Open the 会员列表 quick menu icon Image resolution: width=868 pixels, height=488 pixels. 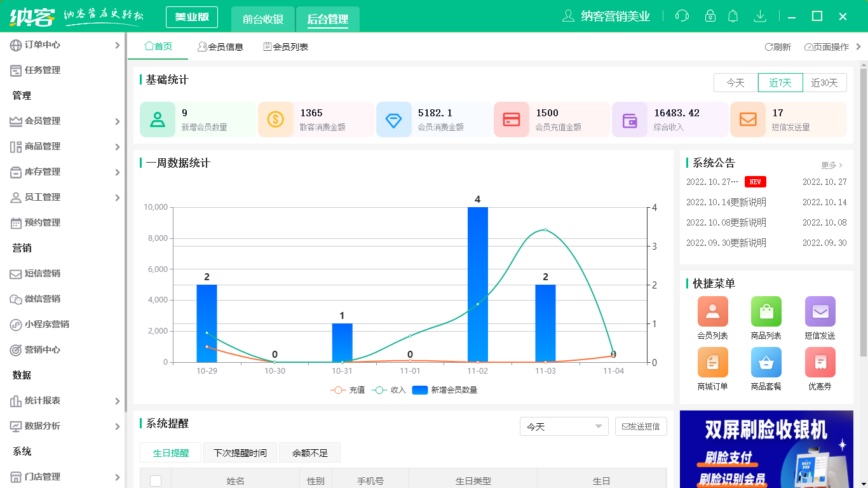pos(712,311)
